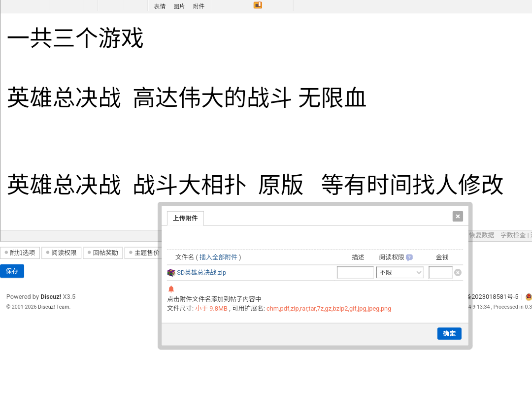Switch to the 上传附件 tab

[x=185, y=218]
